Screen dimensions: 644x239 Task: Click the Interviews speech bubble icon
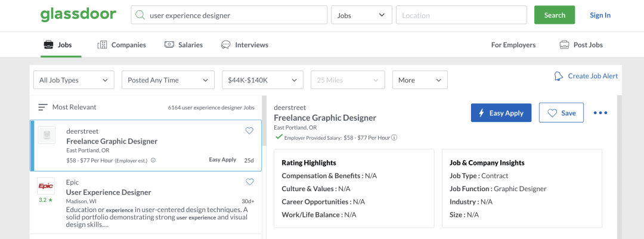point(225,45)
